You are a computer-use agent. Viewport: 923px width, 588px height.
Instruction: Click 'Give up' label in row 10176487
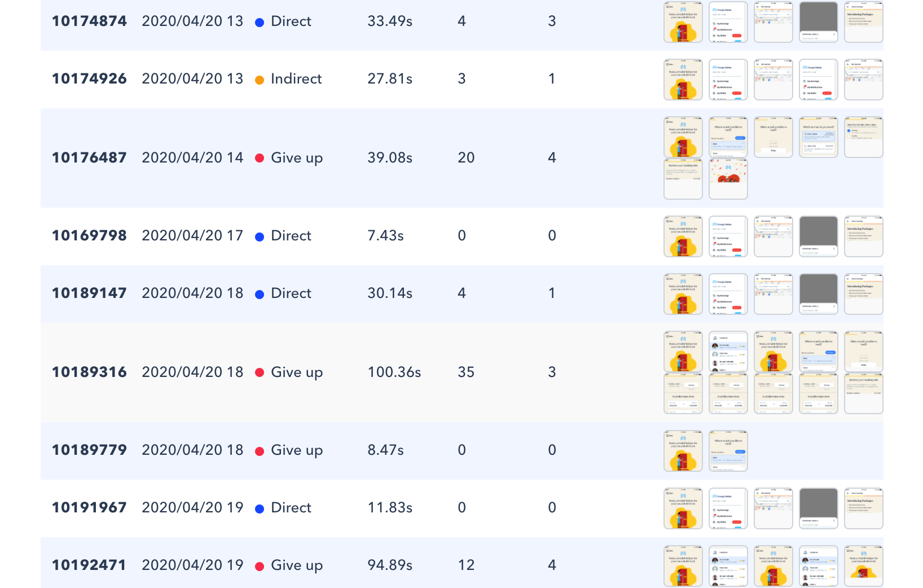click(x=297, y=159)
